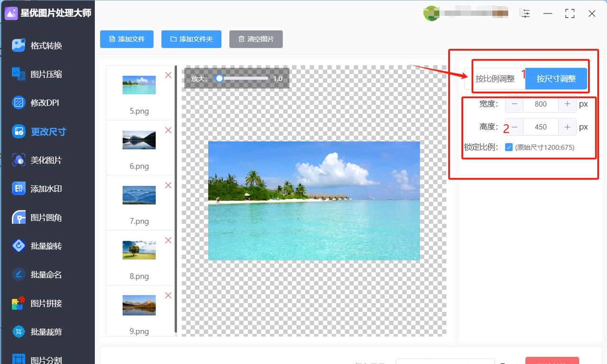
Task: Delete 7.png using its red X
Action: (x=168, y=185)
